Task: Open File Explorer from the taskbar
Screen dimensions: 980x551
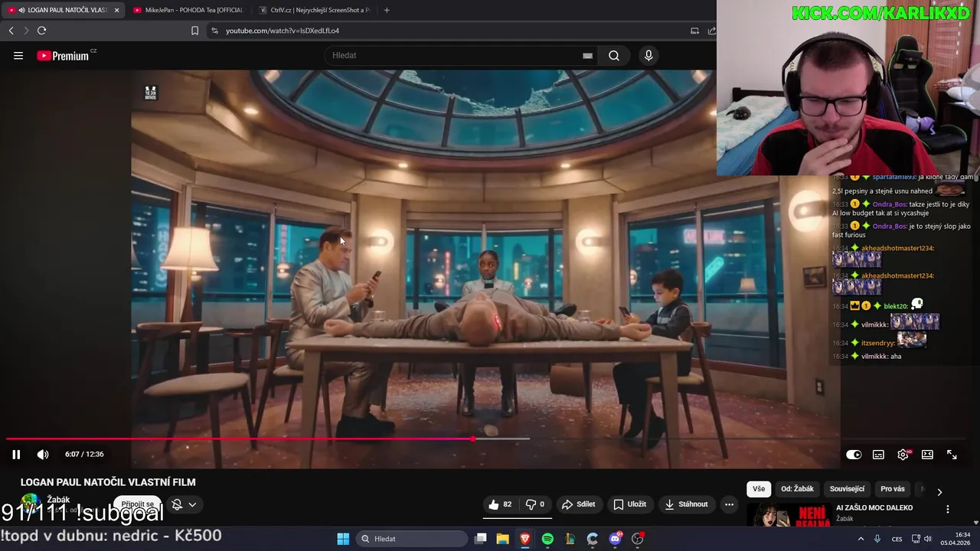Action: click(503, 539)
